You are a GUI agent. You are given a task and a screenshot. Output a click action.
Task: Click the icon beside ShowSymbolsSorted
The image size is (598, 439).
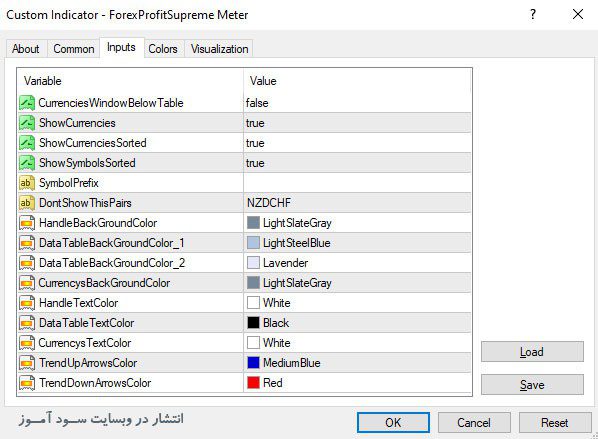(27, 163)
